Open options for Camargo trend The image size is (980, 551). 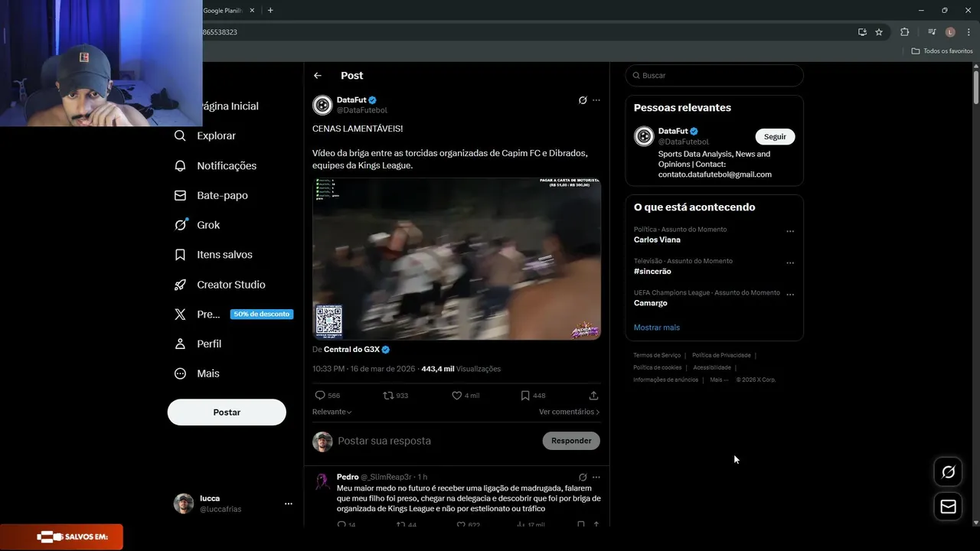[x=790, y=295]
